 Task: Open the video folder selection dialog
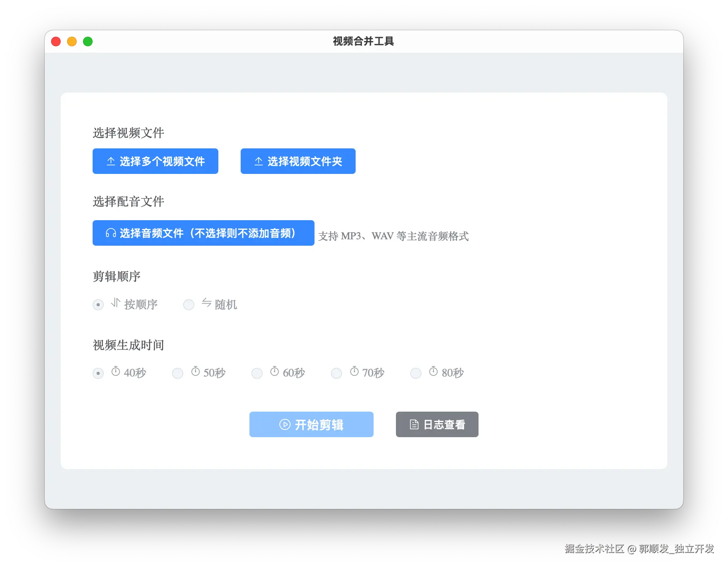coord(298,161)
